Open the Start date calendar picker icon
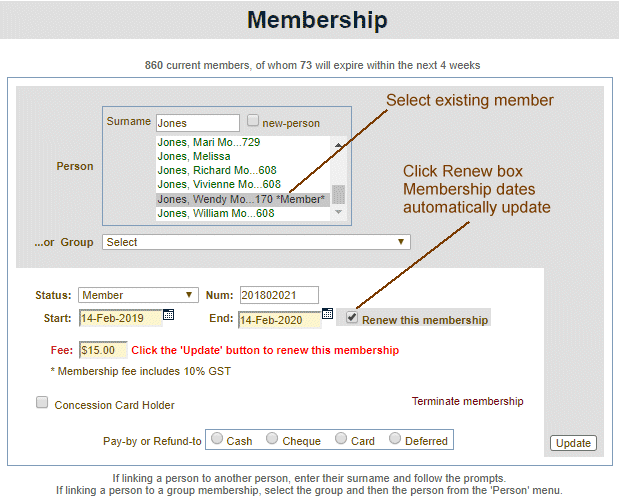Screen dimensions: 619x500 [168, 314]
